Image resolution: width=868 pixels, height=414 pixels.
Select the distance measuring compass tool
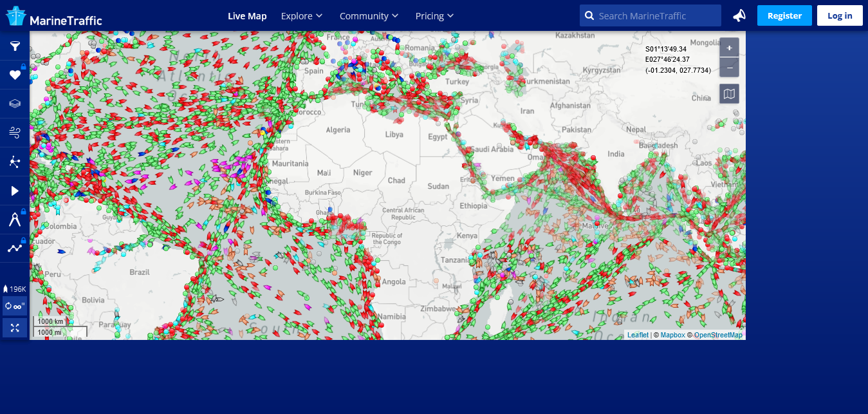15,220
